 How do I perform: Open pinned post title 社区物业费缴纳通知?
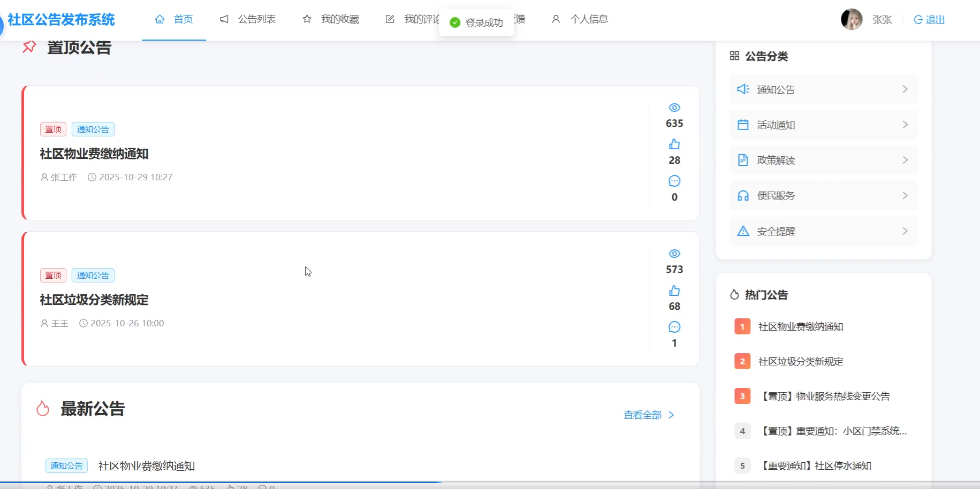[x=94, y=154]
